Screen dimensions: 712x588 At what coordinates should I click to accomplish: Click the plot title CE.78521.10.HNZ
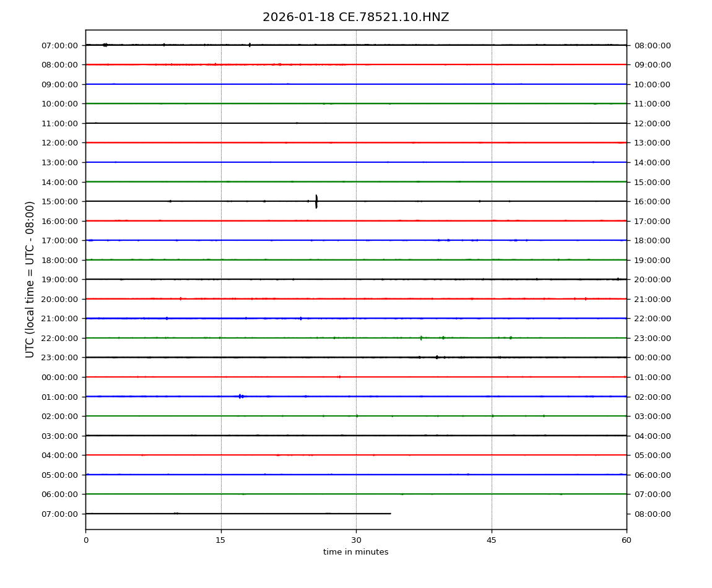click(x=355, y=17)
